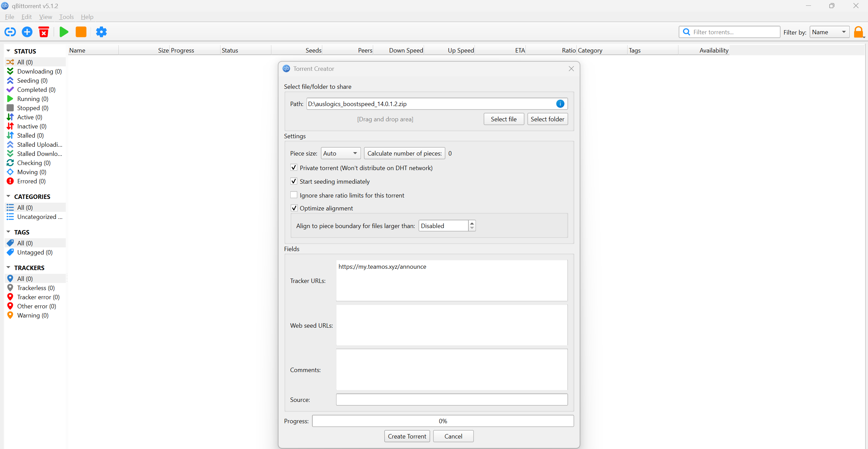Click the Add torrent link toolbar icon
868x449 pixels.
point(10,32)
